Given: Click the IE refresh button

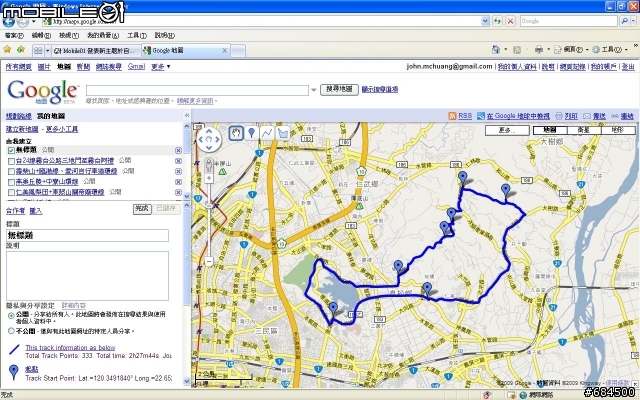Looking at the screenshot, I should coord(497,21).
